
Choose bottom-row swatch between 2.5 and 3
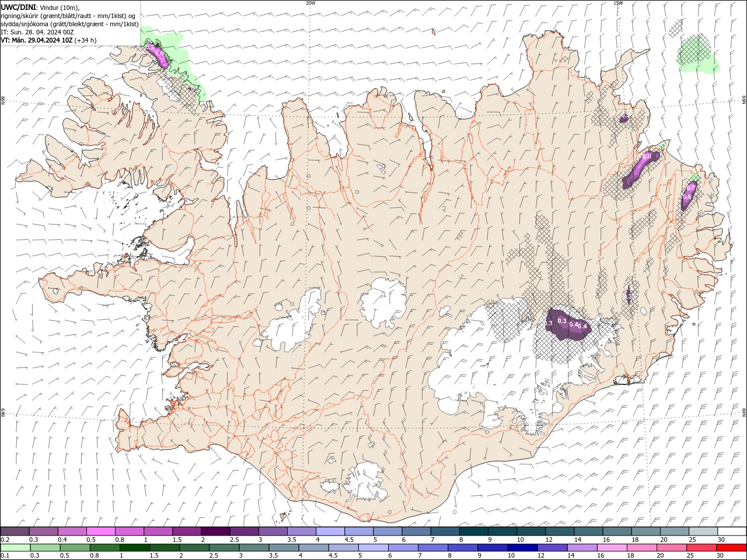[224, 548]
